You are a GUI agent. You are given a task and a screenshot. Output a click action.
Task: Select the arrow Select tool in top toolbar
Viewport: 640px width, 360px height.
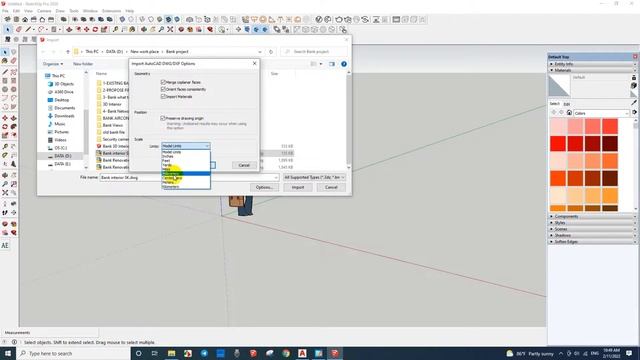[8, 29]
